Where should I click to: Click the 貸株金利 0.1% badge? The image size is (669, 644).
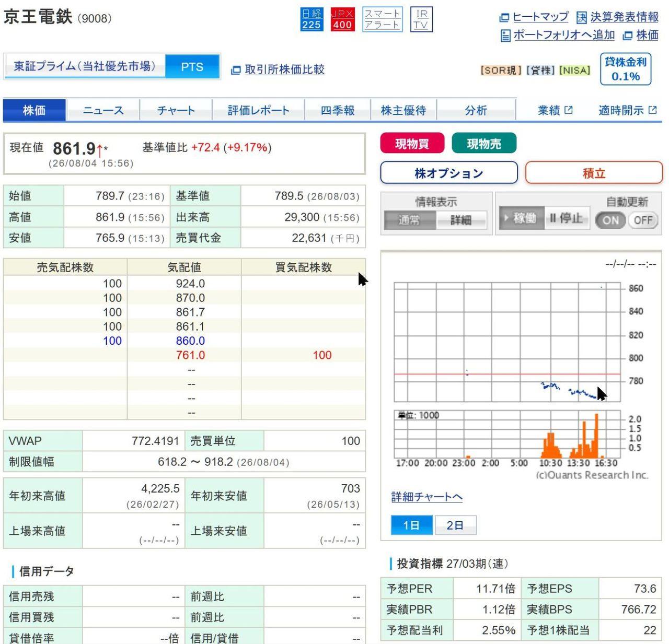pyautogui.click(x=626, y=69)
